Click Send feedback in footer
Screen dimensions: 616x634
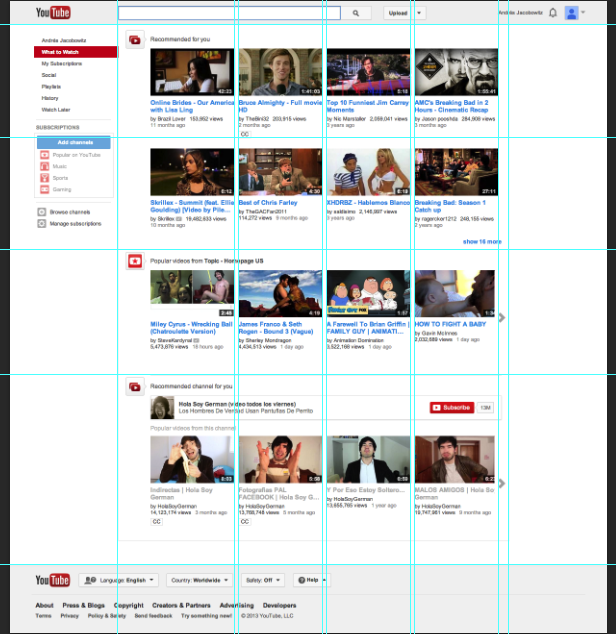click(153, 616)
